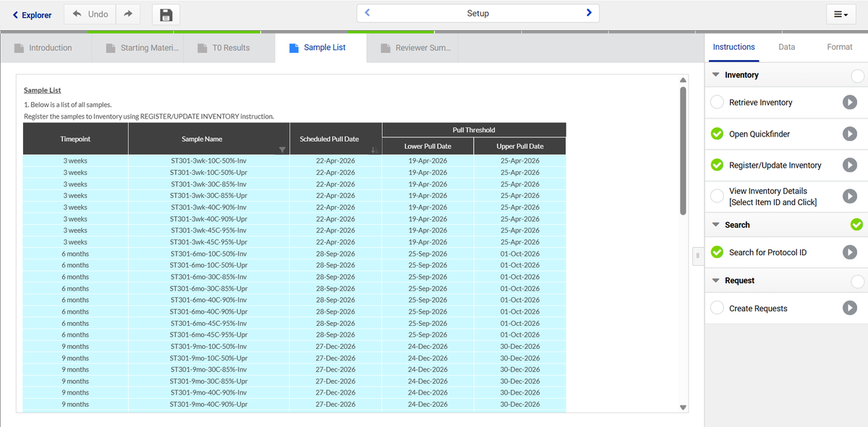
Task: Select cell ST301-6mo-30C-85%-Inv
Action: click(x=208, y=277)
